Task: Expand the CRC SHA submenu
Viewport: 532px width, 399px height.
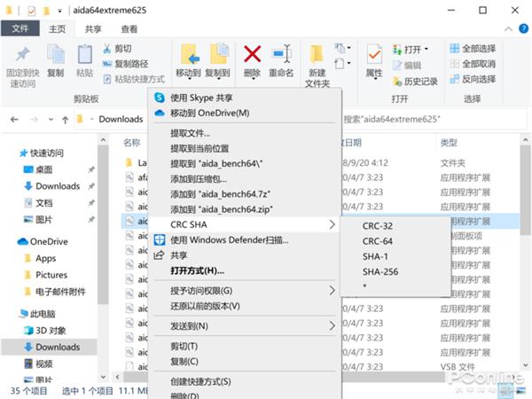Action: click(x=245, y=224)
